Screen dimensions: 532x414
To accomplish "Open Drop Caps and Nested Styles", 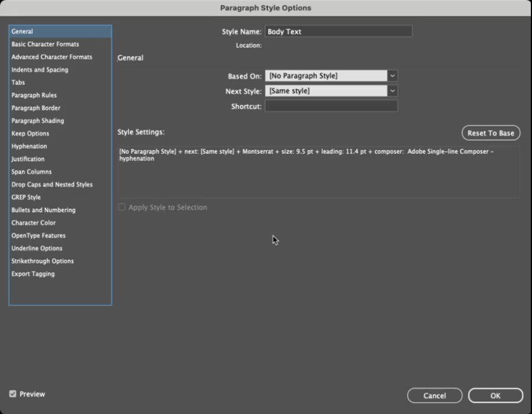I will [60, 184].
